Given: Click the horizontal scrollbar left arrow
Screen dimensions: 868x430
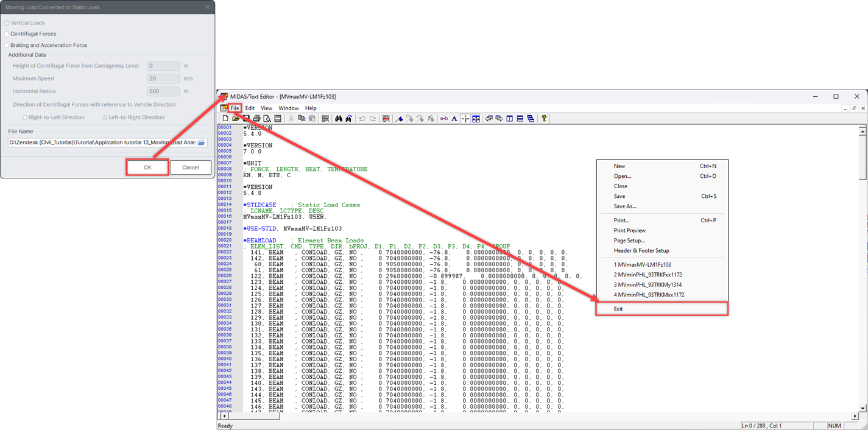Looking at the screenshot, I should coord(225,416).
